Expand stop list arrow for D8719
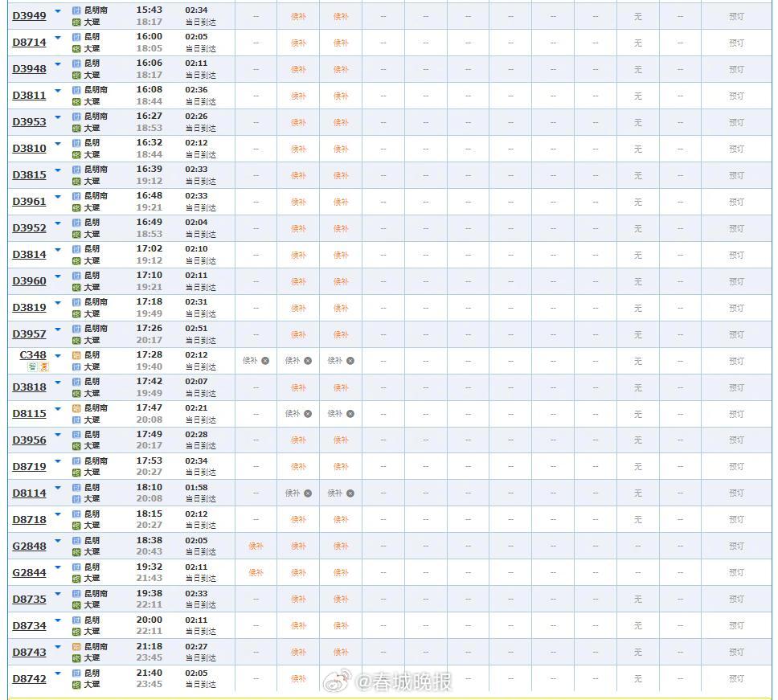This screenshot has height=700, width=778. point(58,461)
